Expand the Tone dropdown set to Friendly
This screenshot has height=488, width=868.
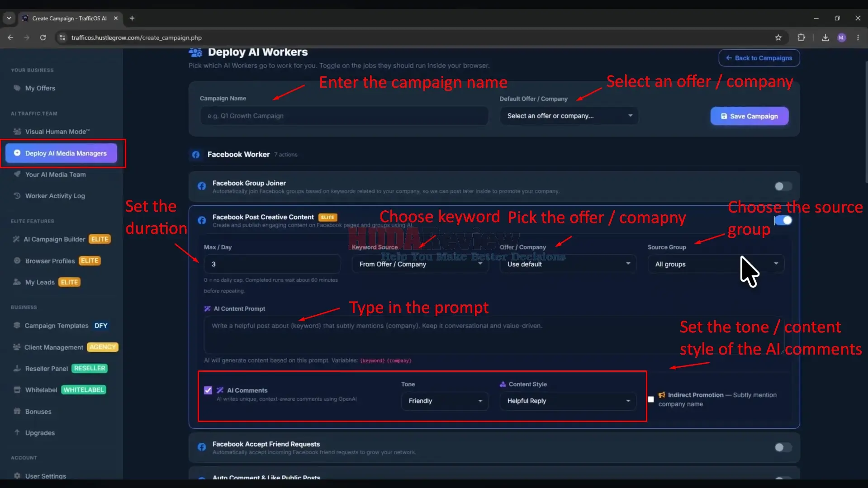(445, 401)
